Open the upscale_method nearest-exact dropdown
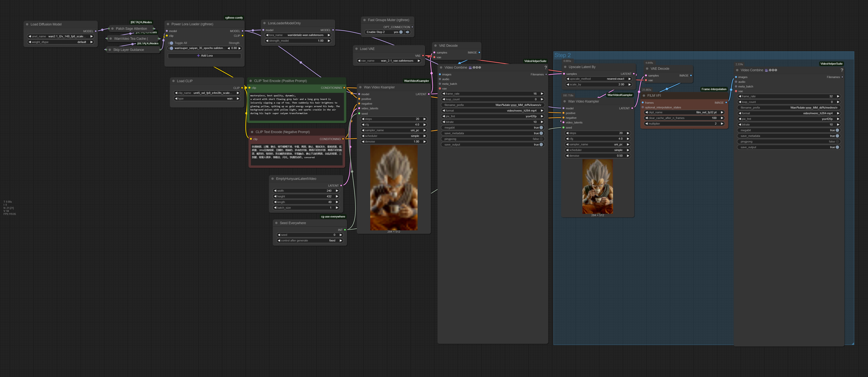Image resolution: width=868 pixels, height=377 pixels. click(599, 79)
